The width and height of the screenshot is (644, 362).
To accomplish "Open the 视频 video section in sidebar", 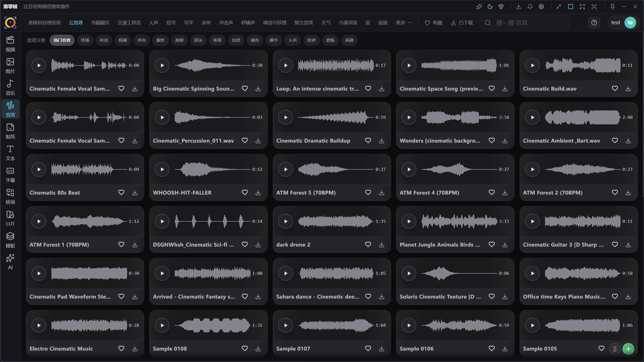I will coord(10,44).
